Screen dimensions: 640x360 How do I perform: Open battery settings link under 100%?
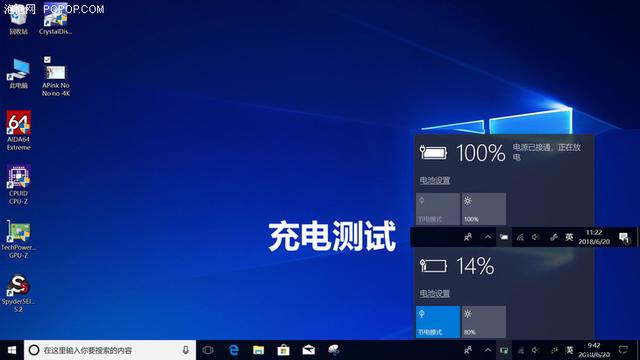435,180
